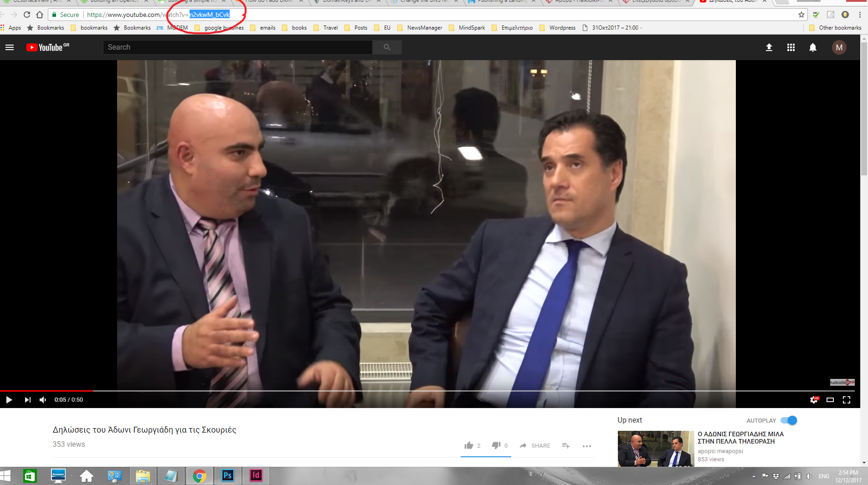Like the video with thumbs up
868x485 pixels.
469,445
